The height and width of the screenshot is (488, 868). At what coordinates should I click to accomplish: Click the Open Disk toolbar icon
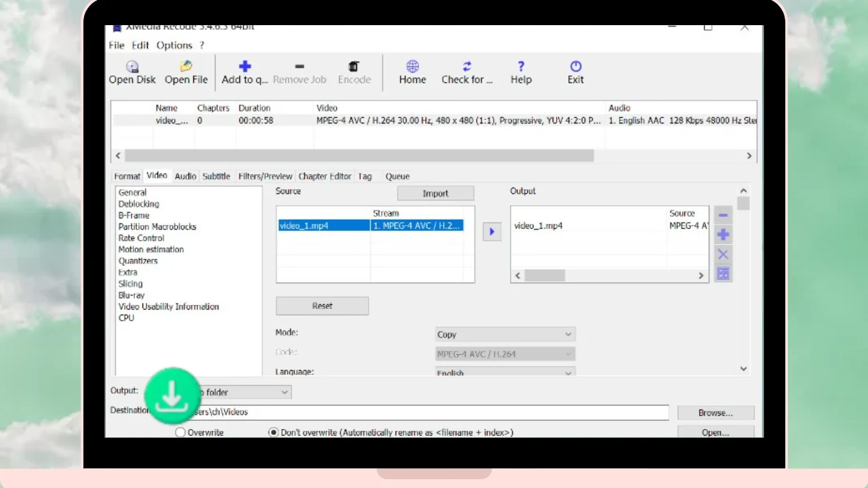tap(132, 66)
